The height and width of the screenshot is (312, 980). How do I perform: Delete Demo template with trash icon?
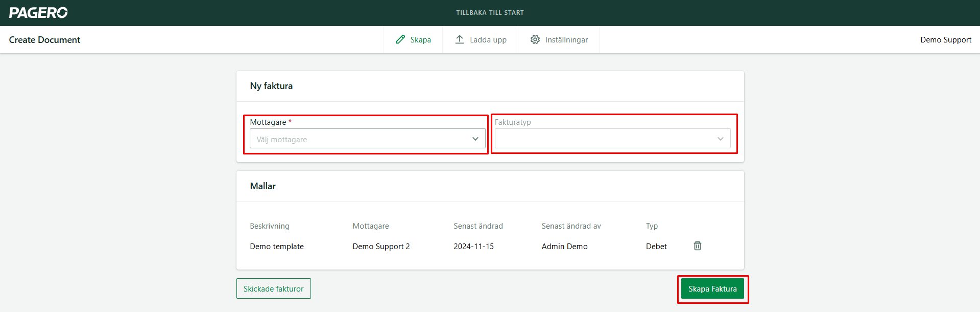(698, 246)
